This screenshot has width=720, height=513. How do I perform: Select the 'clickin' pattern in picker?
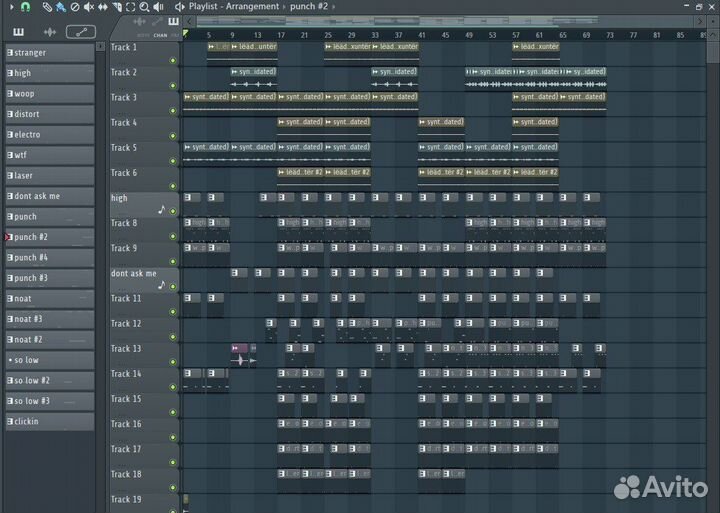(50, 422)
